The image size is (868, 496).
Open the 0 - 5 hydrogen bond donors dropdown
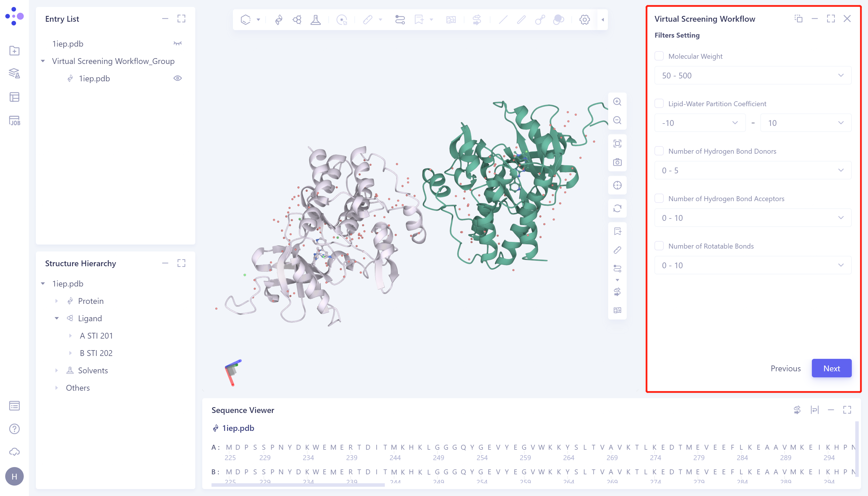[753, 170]
